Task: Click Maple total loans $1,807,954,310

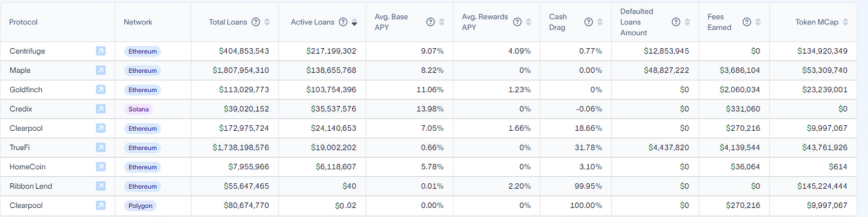Action: click(x=241, y=71)
